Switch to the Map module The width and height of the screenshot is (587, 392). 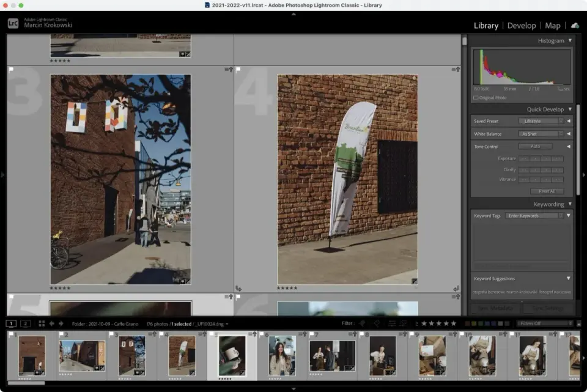click(x=553, y=26)
